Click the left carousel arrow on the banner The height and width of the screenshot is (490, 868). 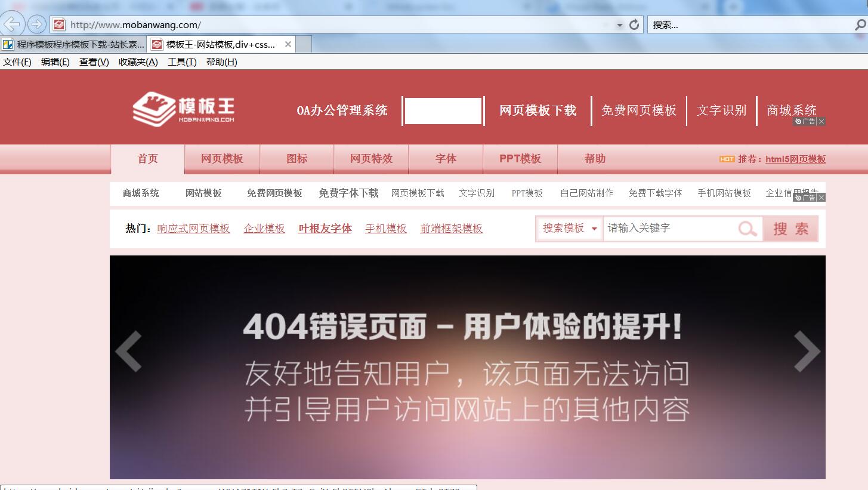(129, 351)
